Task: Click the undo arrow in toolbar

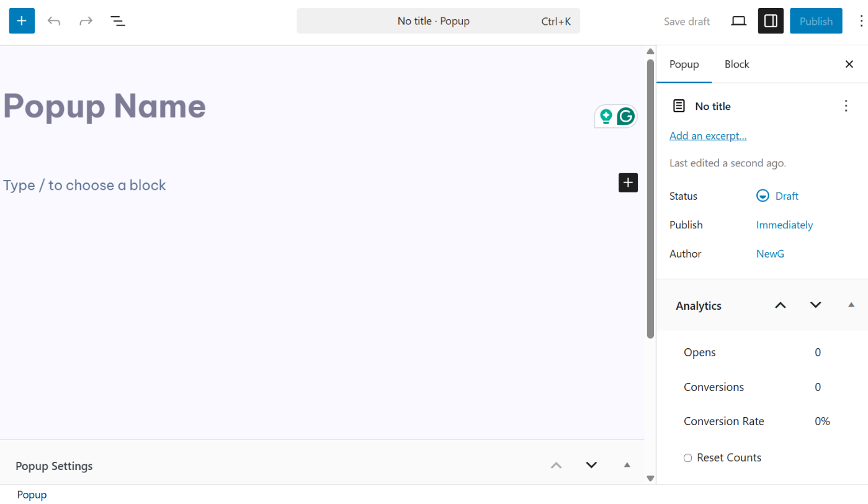Action: coord(54,21)
